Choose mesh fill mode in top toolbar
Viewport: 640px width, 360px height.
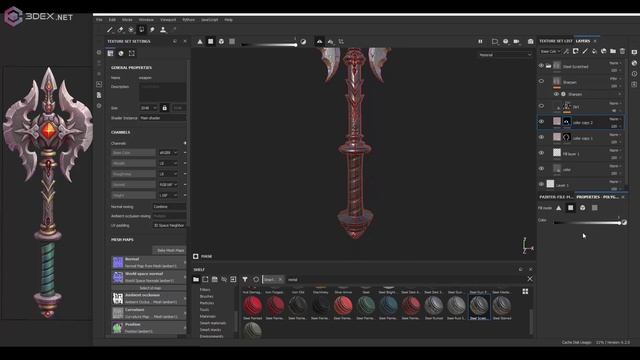pyautogui.click(x=221, y=42)
